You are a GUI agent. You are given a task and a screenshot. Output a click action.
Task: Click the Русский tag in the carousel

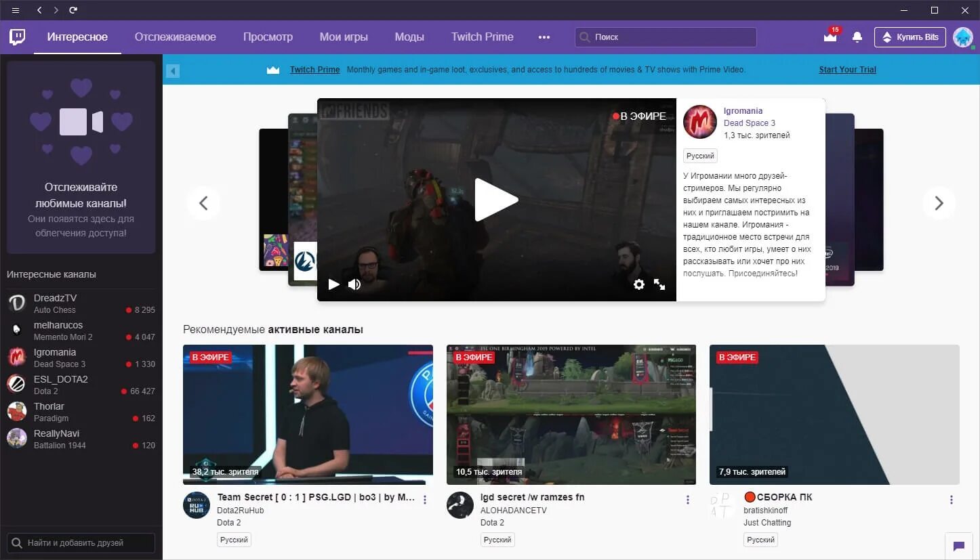(x=700, y=156)
